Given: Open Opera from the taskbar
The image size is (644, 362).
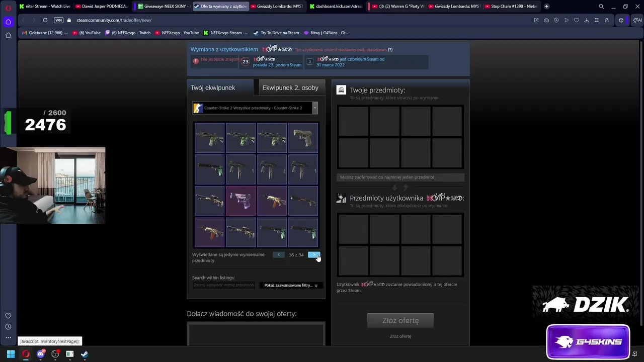Looking at the screenshot, I should coord(26,354).
